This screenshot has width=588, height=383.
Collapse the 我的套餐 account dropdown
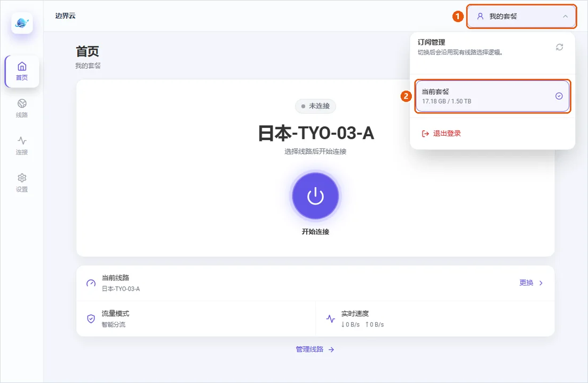tap(521, 16)
